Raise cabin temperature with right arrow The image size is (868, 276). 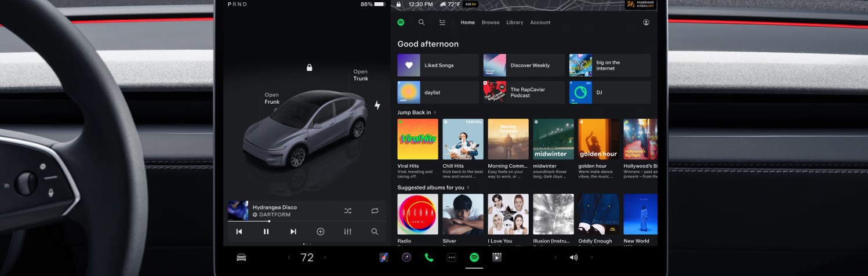(325, 257)
